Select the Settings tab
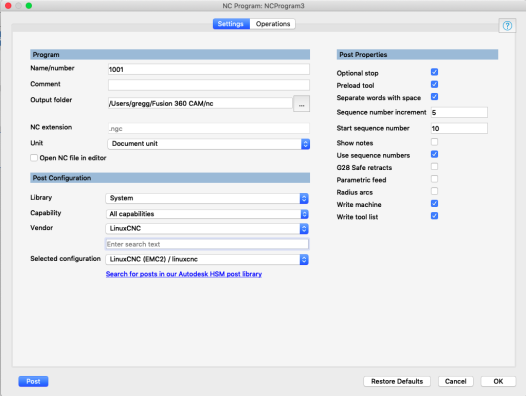This screenshot has width=526, height=396. [x=231, y=24]
